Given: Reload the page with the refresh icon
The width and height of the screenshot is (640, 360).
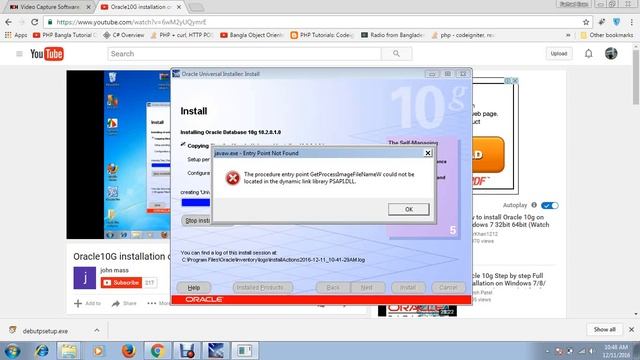Looking at the screenshot, I should (x=35, y=22).
